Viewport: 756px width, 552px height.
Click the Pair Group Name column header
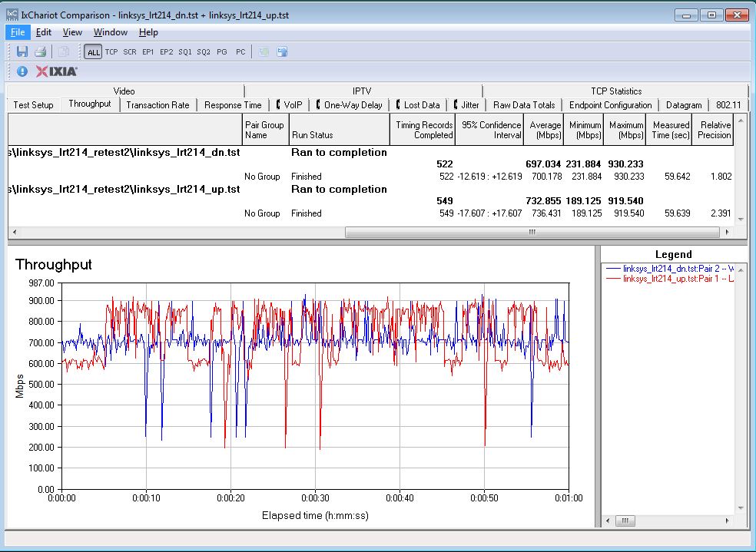click(x=265, y=130)
